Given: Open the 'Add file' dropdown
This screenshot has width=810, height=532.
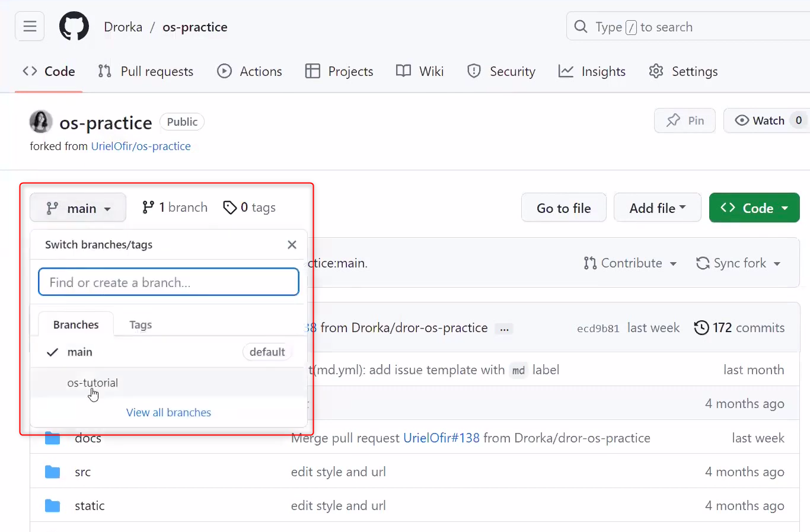Looking at the screenshot, I should point(658,208).
